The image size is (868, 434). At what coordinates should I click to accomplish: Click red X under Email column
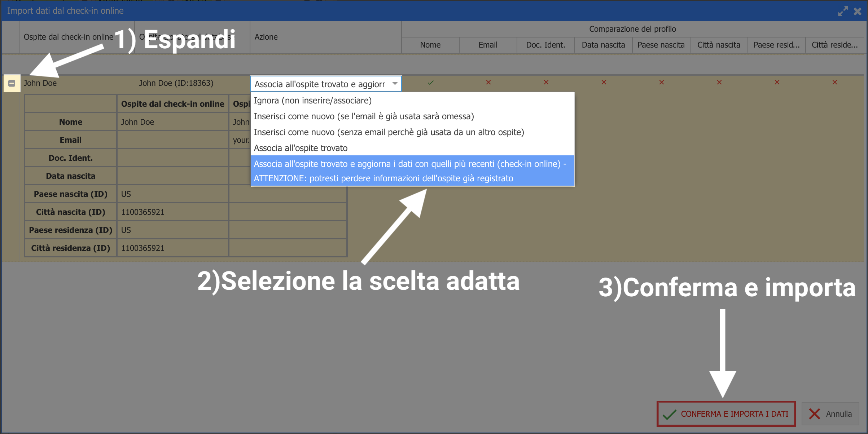point(488,83)
